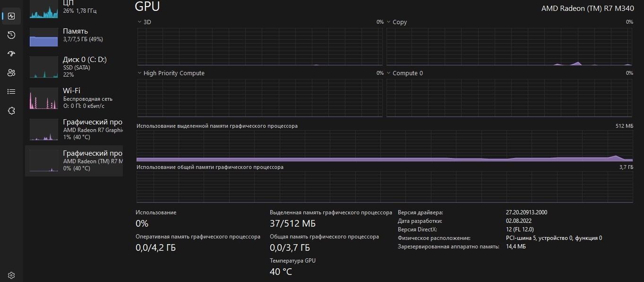644x282 pixels.
Task: Click the driver version 27.20.20913.2000
Action: click(526, 212)
